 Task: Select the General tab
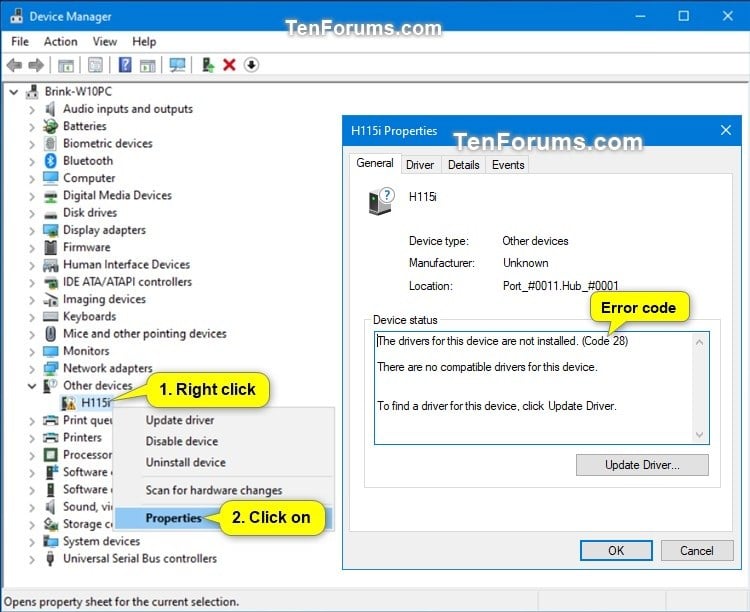375,163
